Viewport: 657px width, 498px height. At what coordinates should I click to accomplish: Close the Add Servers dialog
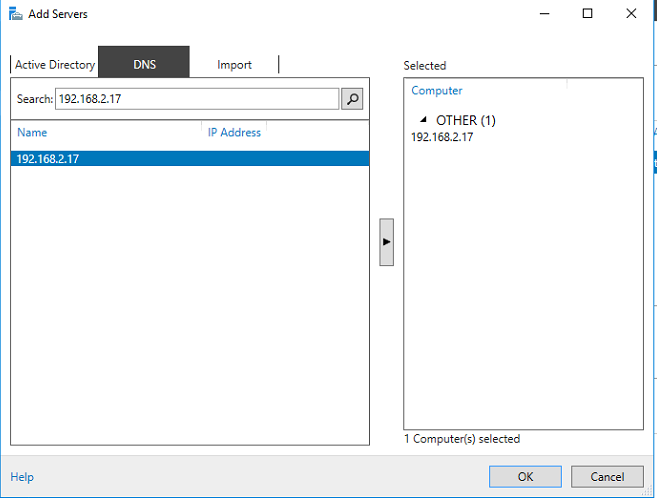point(630,13)
